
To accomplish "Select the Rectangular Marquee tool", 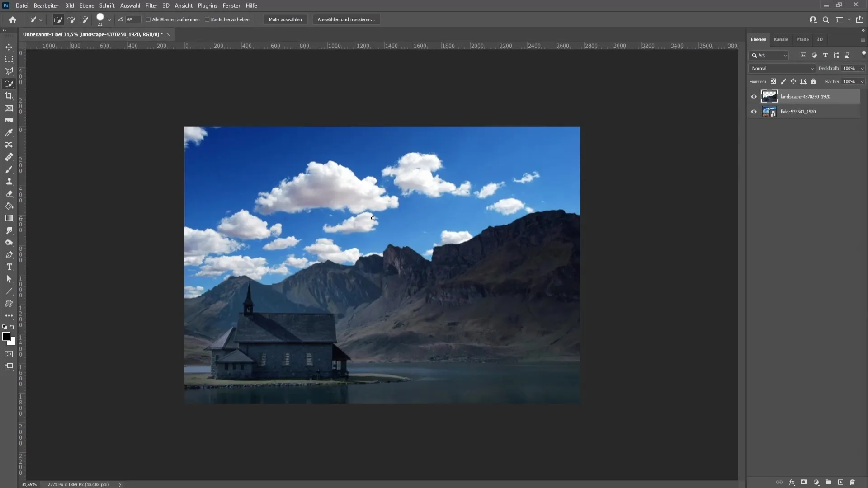I will coord(9,59).
